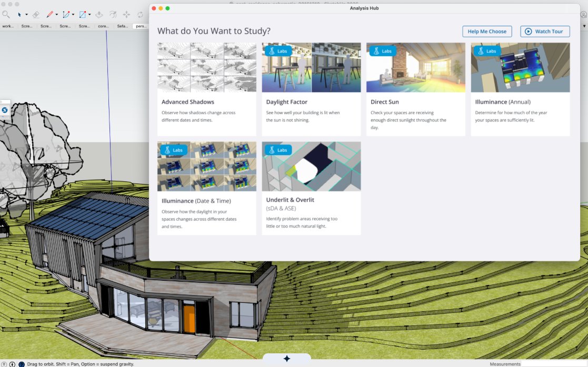The width and height of the screenshot is (588, 367).
Task: Click the 'Drag to orbit' status hint text
Action: (x=80, y=364)
